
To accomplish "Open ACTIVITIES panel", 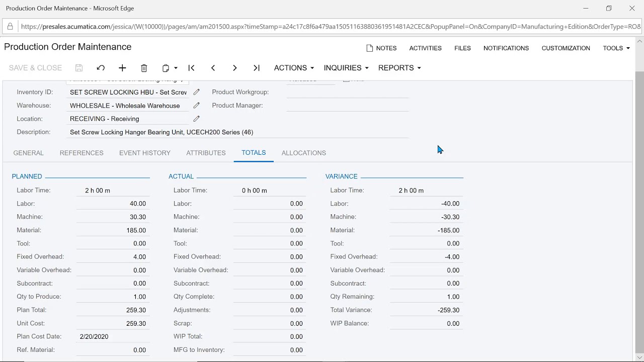I will pyautogui.click(x=425, y=48).
